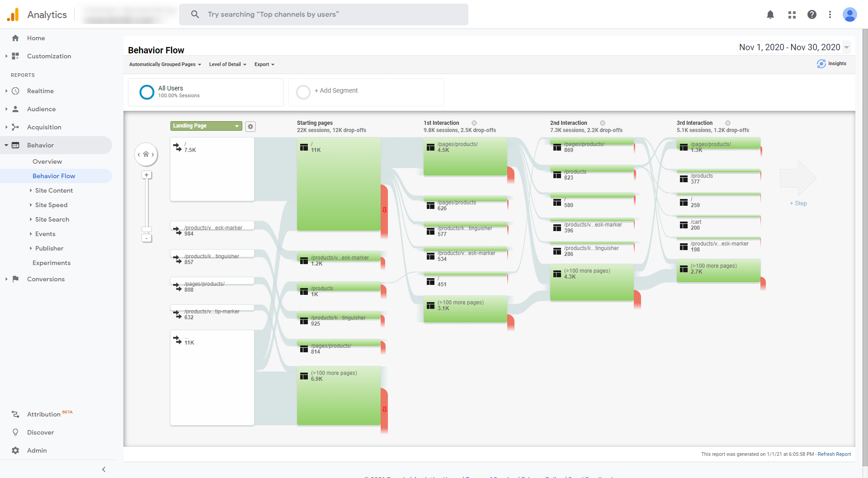Remove the 2nd Interaction column
This screenshot has height=478, width=868.
(x=603, y=123)
